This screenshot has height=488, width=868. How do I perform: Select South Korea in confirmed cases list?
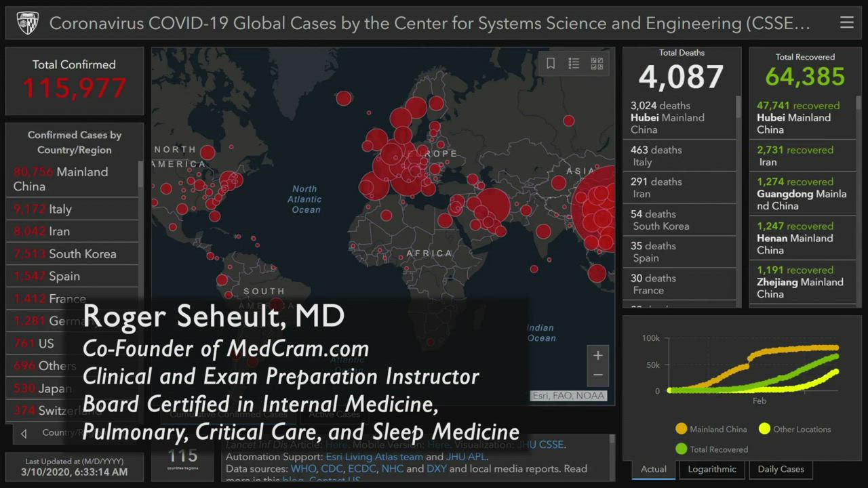pos(82,254)
